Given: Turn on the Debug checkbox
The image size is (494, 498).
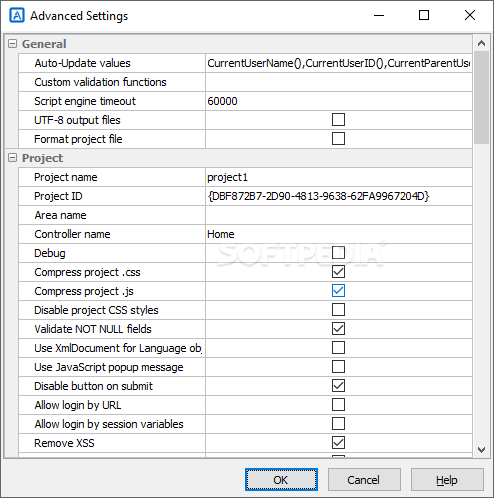Looking at the screenshot, I should point(338,253).
